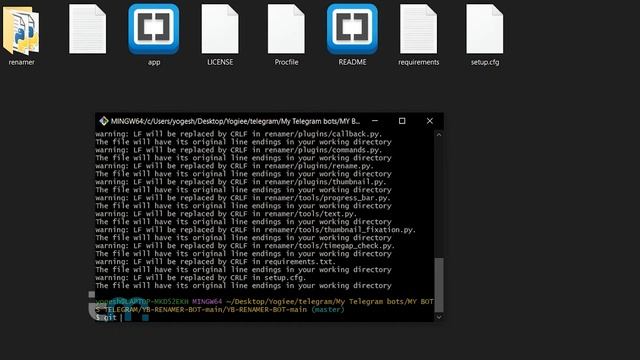Open the renamer folder icon
640x360 pixels.
click(x=21, y=31)
